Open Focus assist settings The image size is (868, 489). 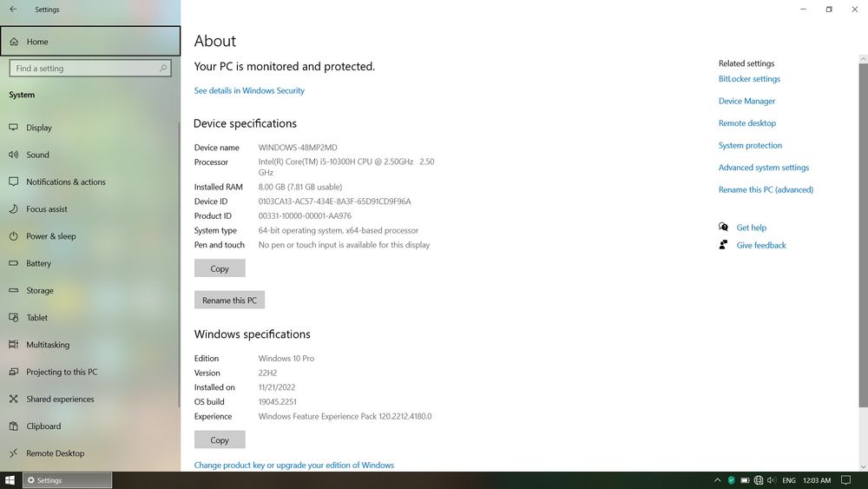coord(90,208)
